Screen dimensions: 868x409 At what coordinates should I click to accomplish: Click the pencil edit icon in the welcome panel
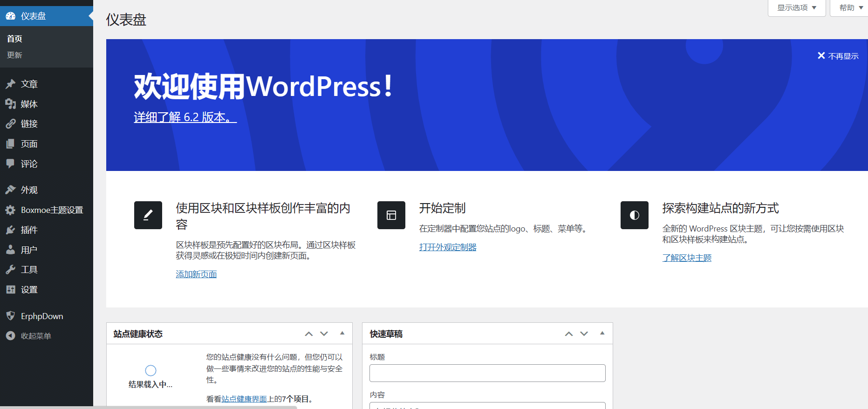coord(148,215)
